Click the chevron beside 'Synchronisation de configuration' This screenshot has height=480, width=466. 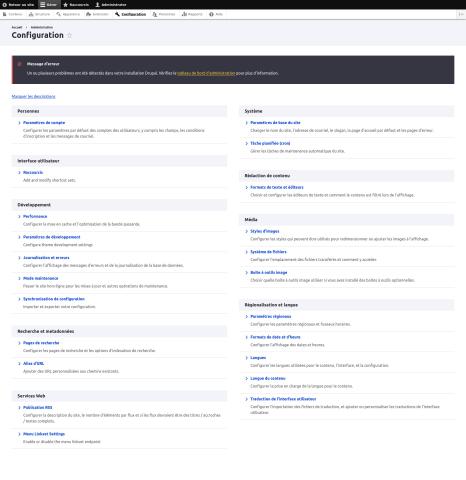point(19,299)
